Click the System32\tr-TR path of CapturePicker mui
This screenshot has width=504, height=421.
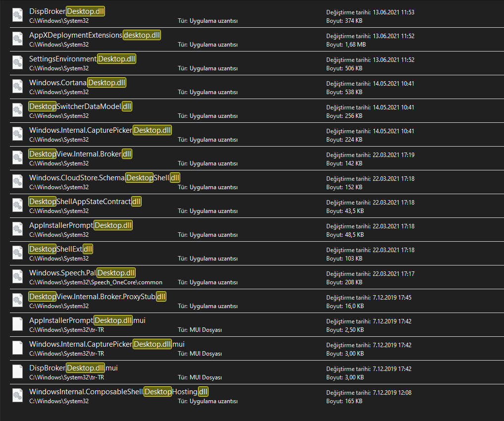tap(66, 354)
